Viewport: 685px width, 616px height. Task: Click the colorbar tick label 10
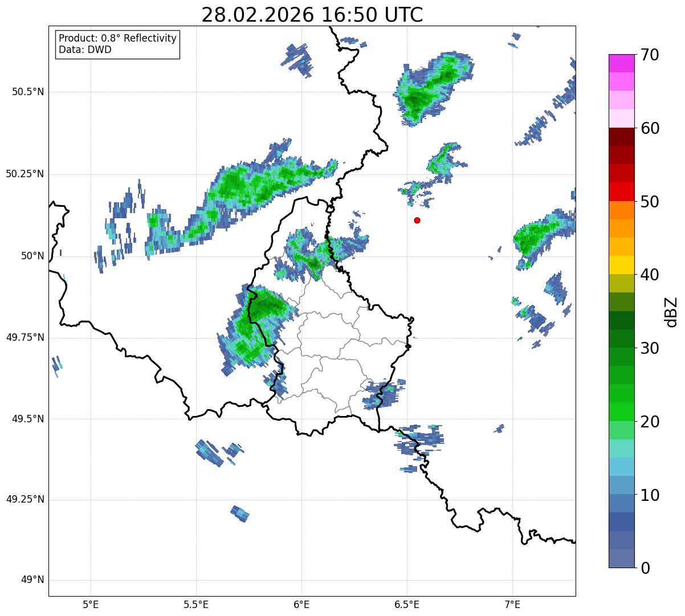point(650,495)
